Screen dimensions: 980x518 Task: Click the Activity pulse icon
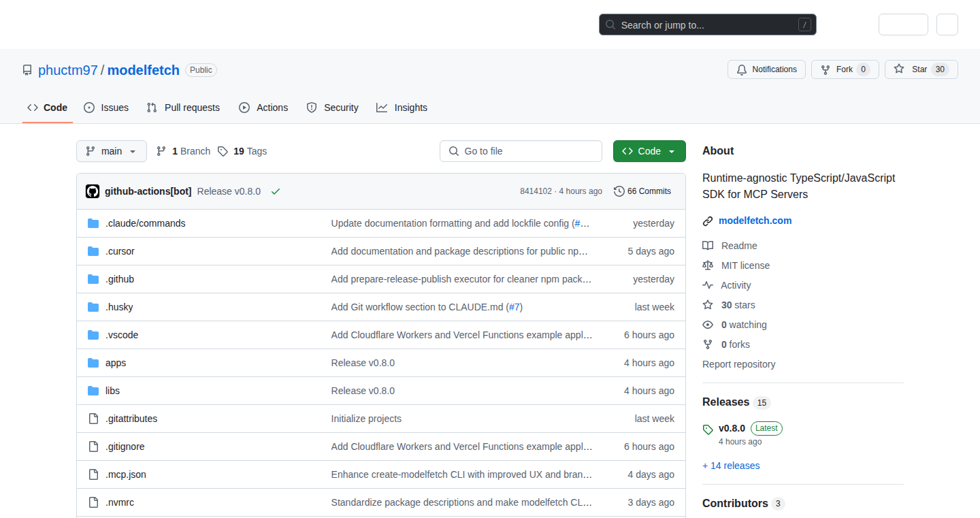tap(708, 285)
